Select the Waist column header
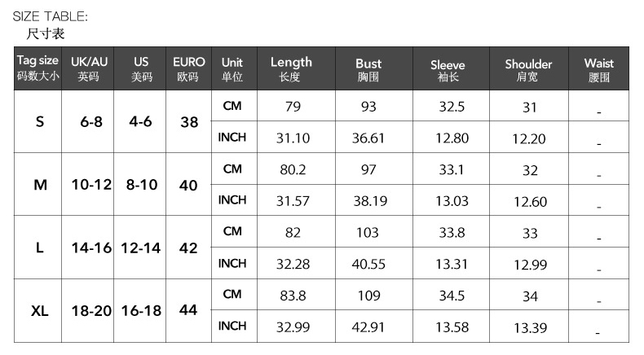 pyautogui.click(x=599, y=68)
